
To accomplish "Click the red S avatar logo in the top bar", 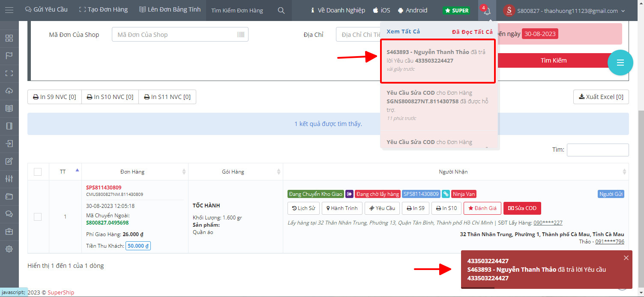I will tap(509, 11).
